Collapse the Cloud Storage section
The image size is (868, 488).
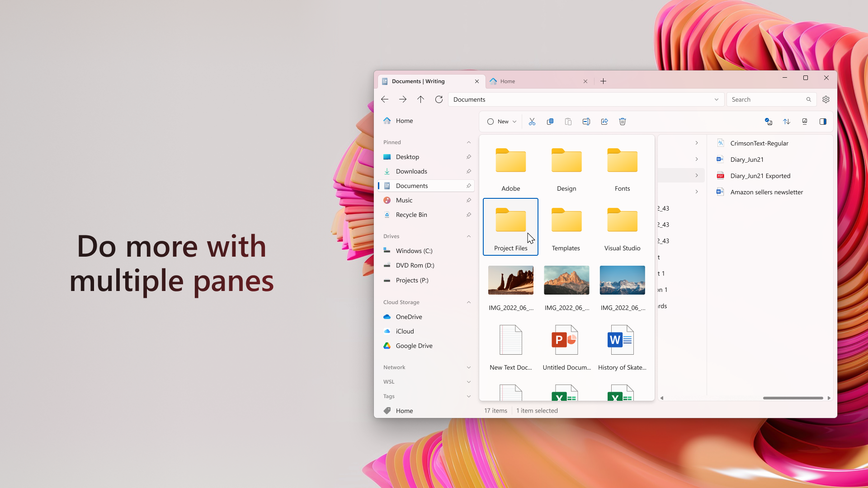coord(469,302)
